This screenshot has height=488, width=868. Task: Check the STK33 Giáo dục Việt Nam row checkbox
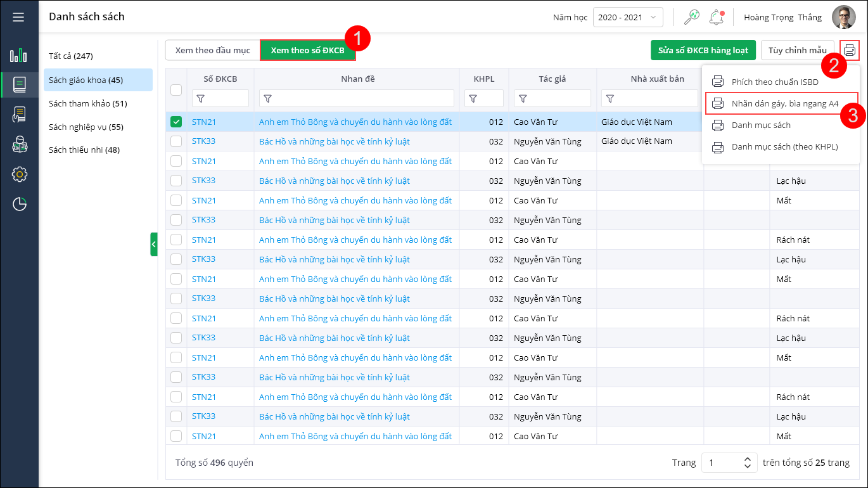pyautogui.click(x=176, y=141)
